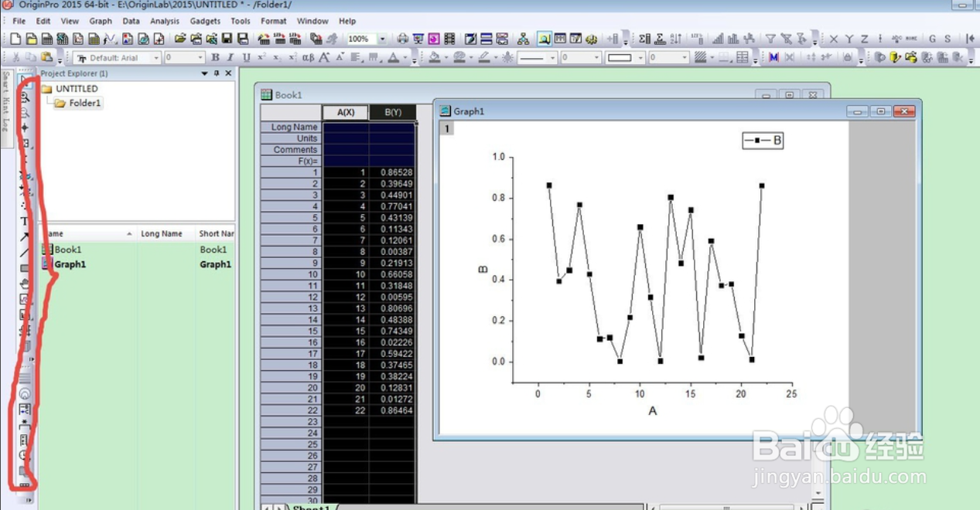This screenshot has width=980, height=510.
Task: Open Project Explorer panel dropdown arrow
Action: (x=205, y=73)
